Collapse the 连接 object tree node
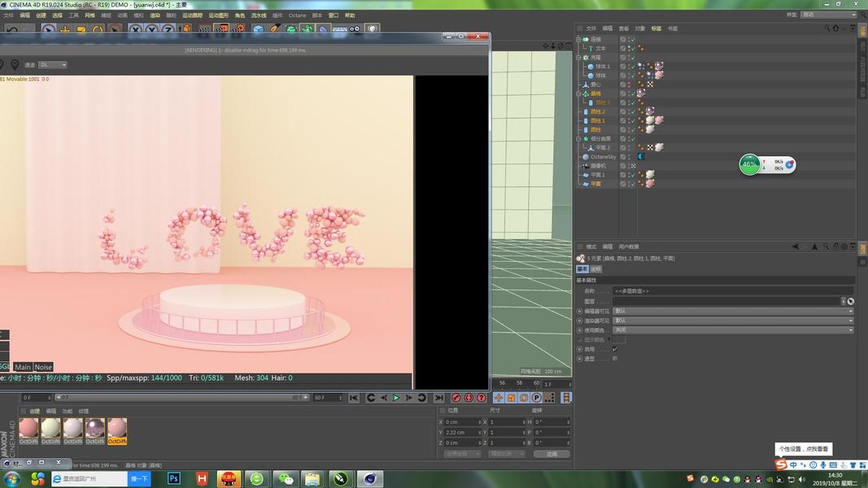The height and width of the screenshot is (488, 868). 578,39
